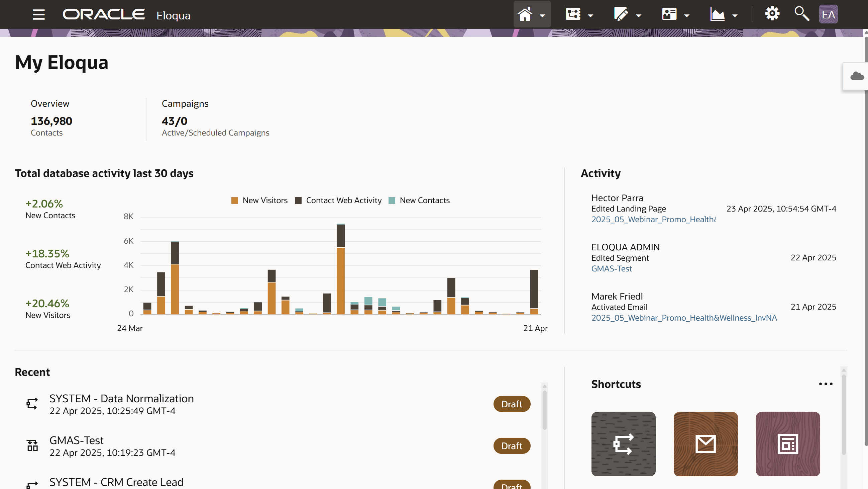Click the Settings gear icon
Viewport: 868px width, 489px height.
[772, 14]
